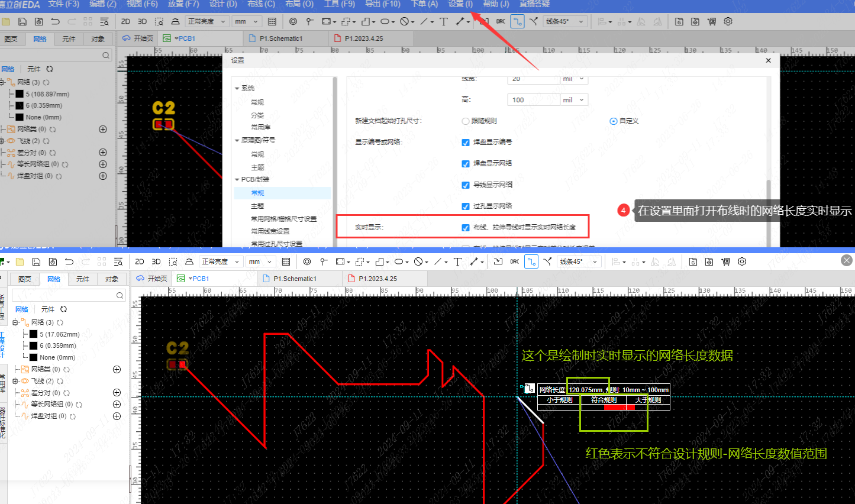Toggle the 飞线 eye visibility icon in the lower panel
The width and height of the screenshot is (855, 504).
25,381
